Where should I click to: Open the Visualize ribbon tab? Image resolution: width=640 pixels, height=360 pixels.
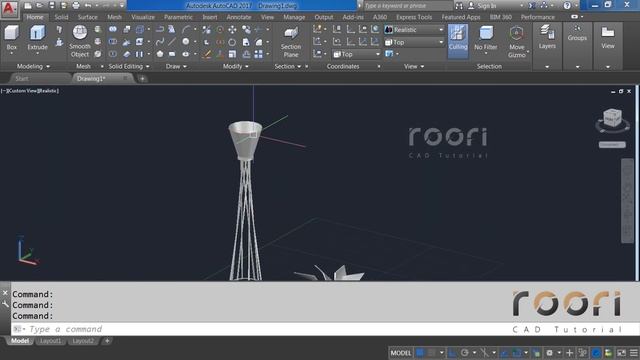click(143, 17)
